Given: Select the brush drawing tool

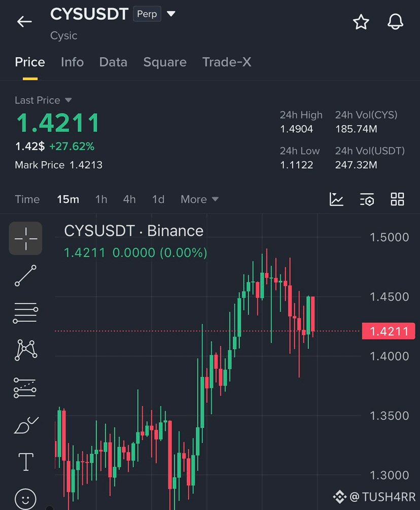Looking at the screenshot, I should (26, 425).
